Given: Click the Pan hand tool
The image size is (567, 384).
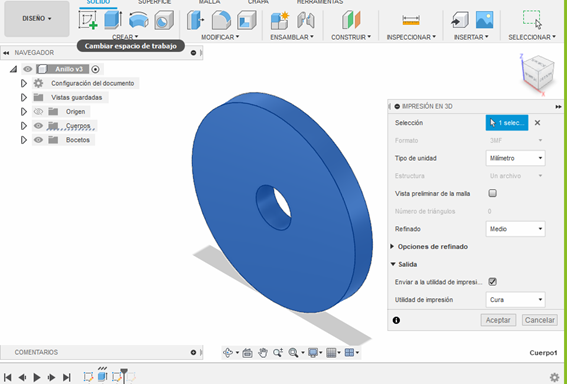Looking at the screenshot, I should (263, 353).
